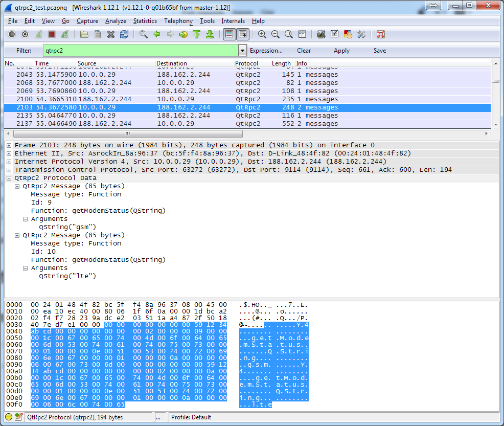
Task: Click expert info status circle
Action: [x=9, y=417]
